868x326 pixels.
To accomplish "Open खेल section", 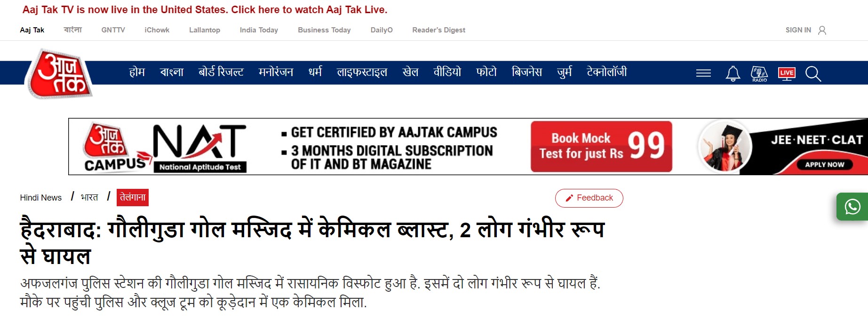I will 410,72.
